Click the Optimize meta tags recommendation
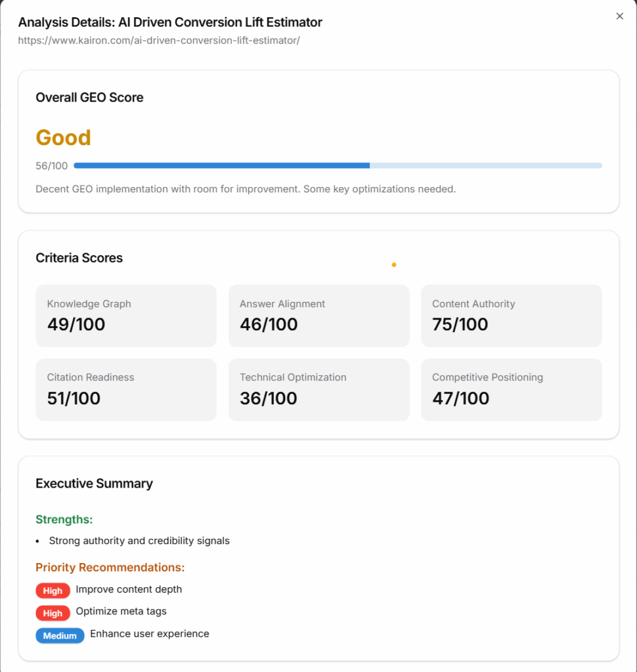Screen dimensions: 637x672 tap(121, 611)
